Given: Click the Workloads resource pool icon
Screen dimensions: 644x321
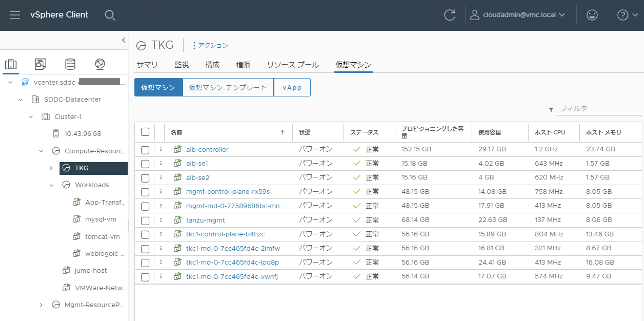Looking at the screenshot, I should pos(66,185).
